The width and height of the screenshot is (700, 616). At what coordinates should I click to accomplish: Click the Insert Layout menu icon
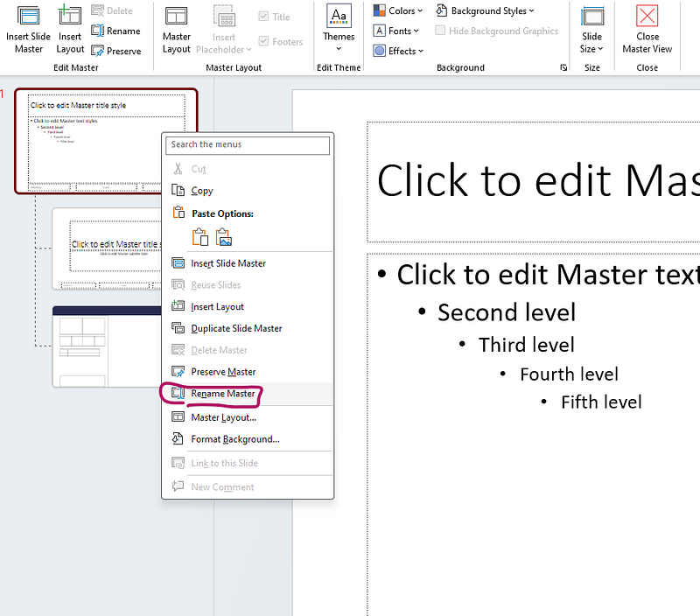[x=178, y=306]
